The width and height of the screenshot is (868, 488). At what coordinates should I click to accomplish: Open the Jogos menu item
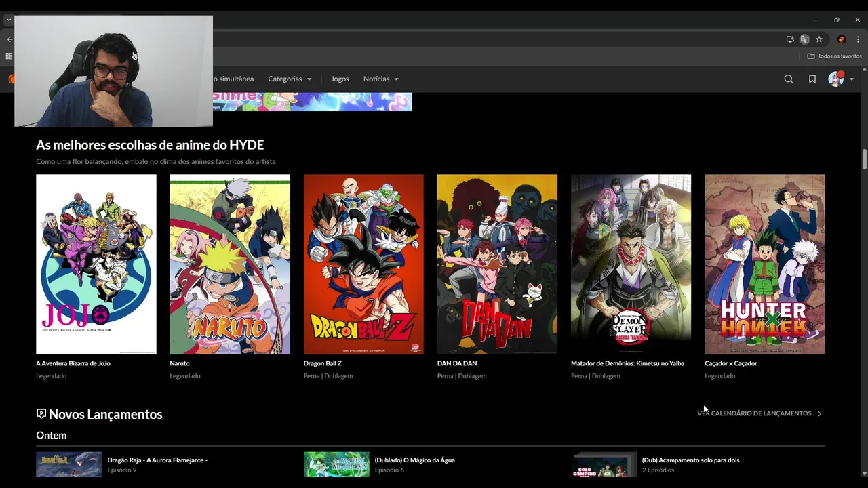click(x=340, y=79)
